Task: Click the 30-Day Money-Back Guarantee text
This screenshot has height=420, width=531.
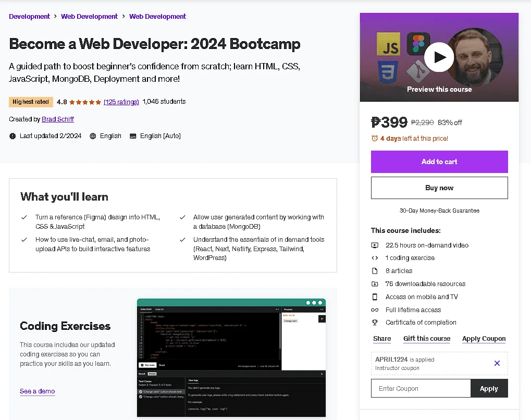Action: (439, 211)
